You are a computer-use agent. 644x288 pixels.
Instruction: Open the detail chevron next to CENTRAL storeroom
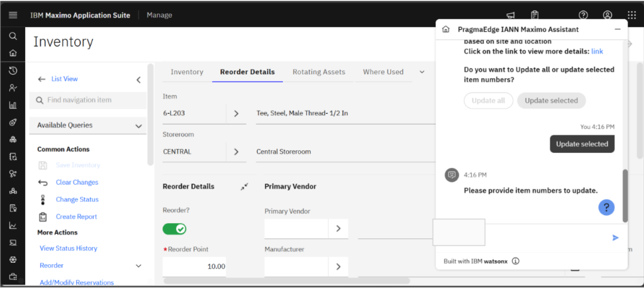pos(236,152)
